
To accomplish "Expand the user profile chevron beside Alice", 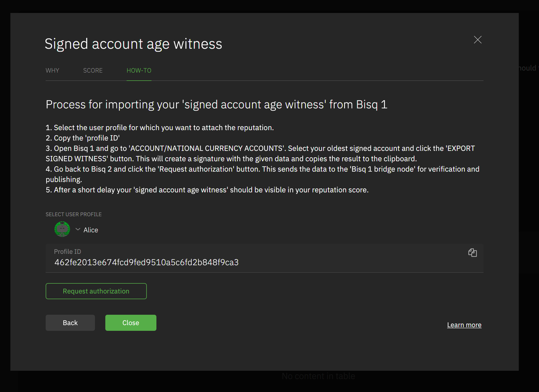I will point(78,229).
